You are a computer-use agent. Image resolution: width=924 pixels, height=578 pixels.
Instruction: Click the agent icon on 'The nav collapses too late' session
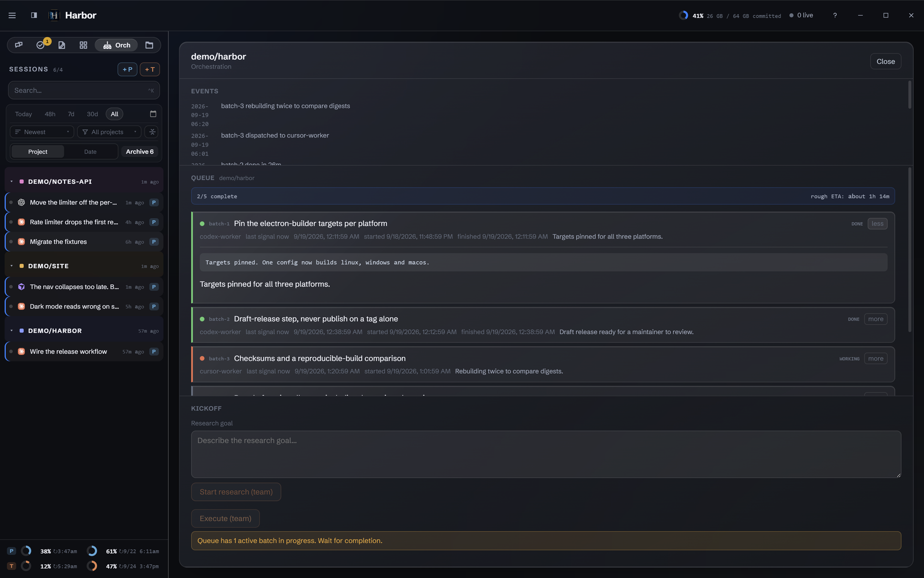tap(22, 287)
